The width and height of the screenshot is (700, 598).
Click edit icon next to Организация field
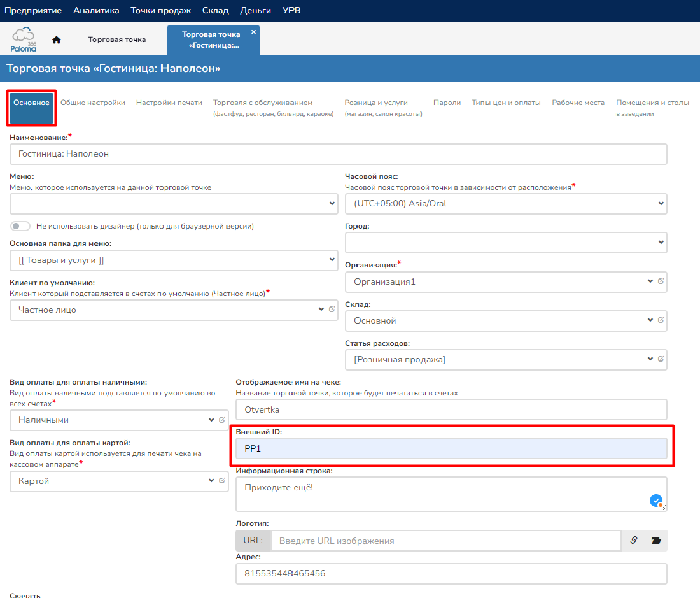point(661,281)
